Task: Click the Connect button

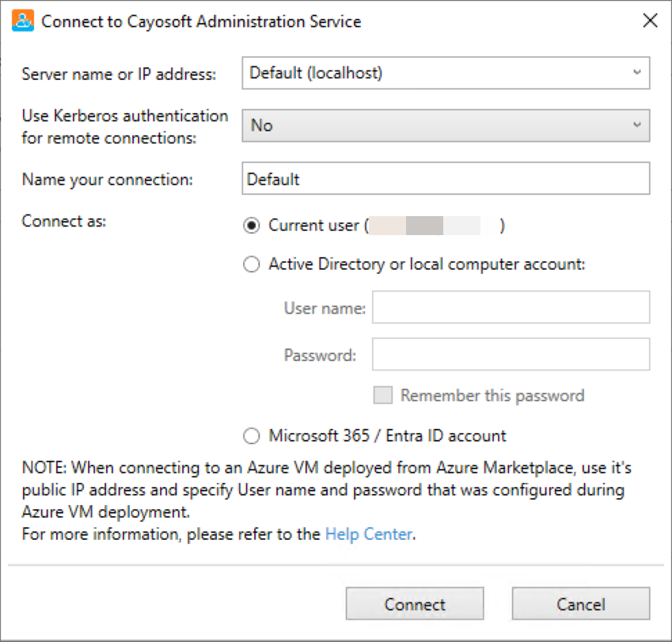Action: (x=415, y=603)
